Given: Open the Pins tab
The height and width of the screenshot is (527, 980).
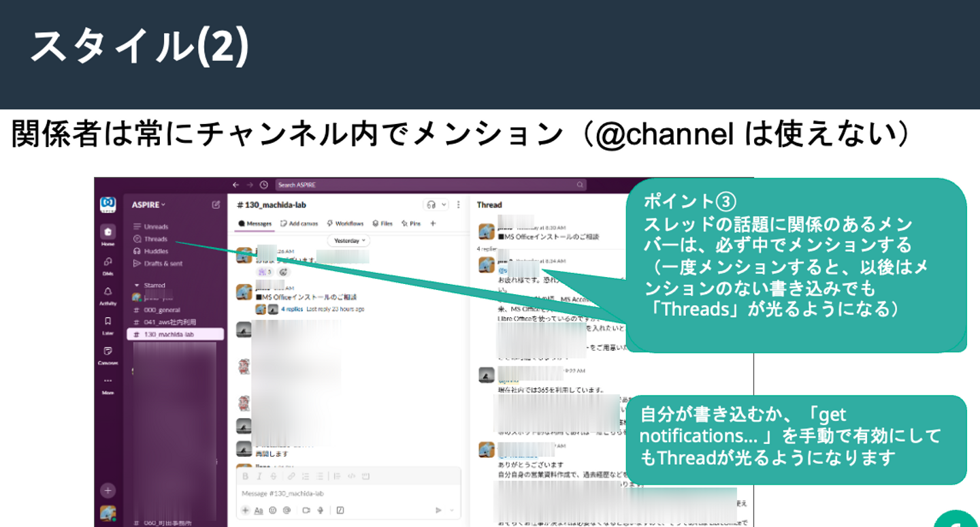Looking at the screenshot, I should [411, 223].
